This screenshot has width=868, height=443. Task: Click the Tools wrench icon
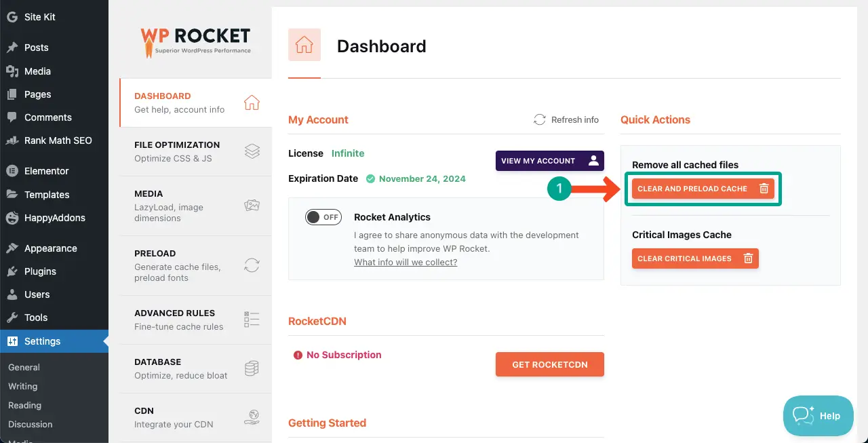point(12,317)
